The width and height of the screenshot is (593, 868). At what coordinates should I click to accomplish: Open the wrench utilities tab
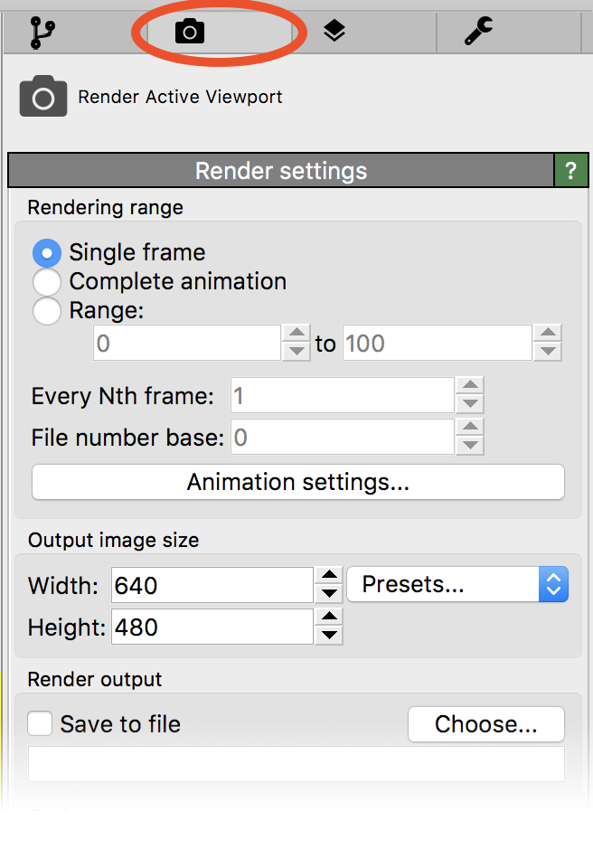coord(478,33)
